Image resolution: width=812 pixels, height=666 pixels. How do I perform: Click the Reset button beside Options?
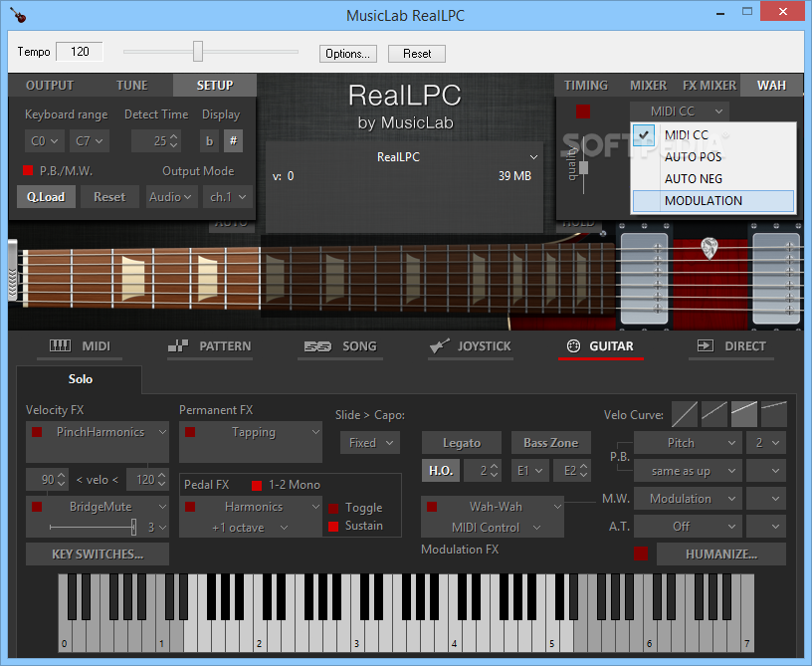tap(417, 54)
